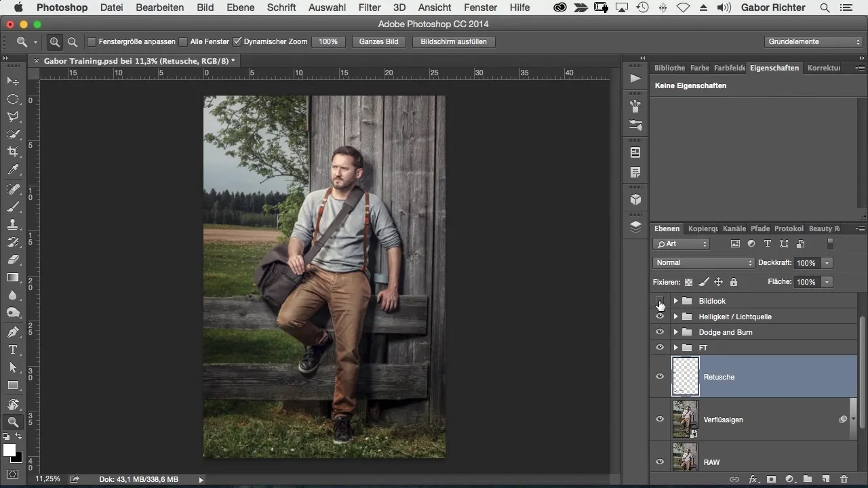Open the Deckkraft opacity dropdown arrow
Screen dimensions: 868x488
point(827,263)
